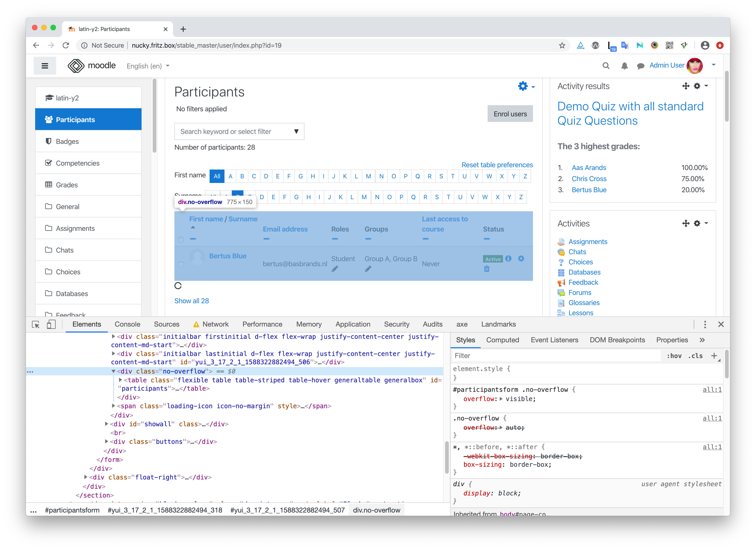Activate DevTools inspect element picker
Viewport: 756px width, 550px height.
[36, 324]
